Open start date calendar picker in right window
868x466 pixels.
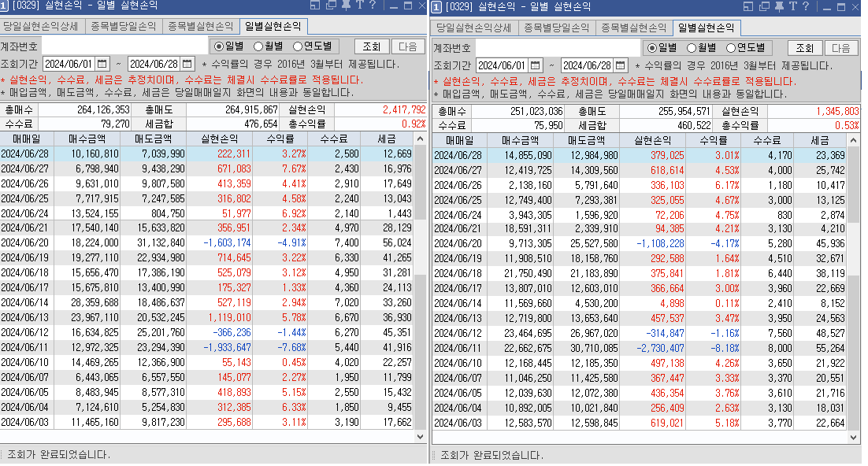click(x=536, y=66)
